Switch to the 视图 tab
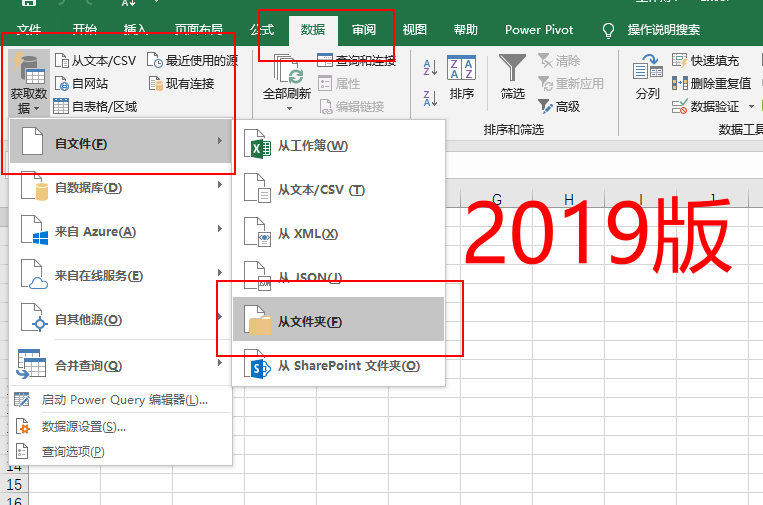Image resolution: width=763 pixels, height=505 pixels. click(415, 30)
